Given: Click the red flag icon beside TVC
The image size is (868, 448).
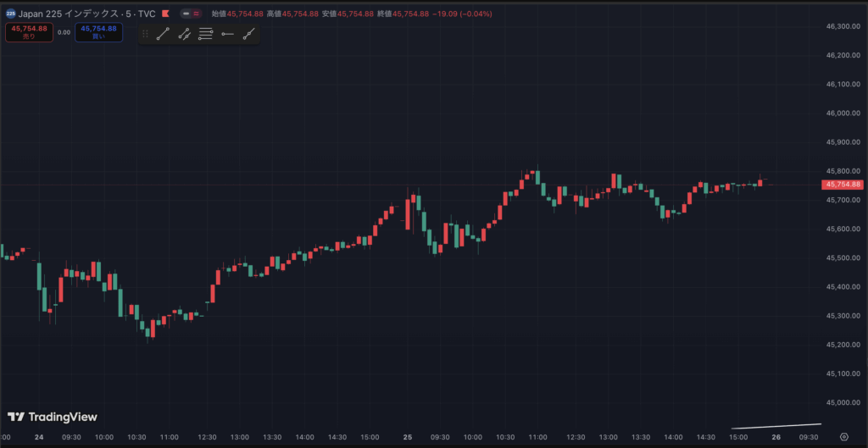Looking at the screenshot, I should [166, 14].
